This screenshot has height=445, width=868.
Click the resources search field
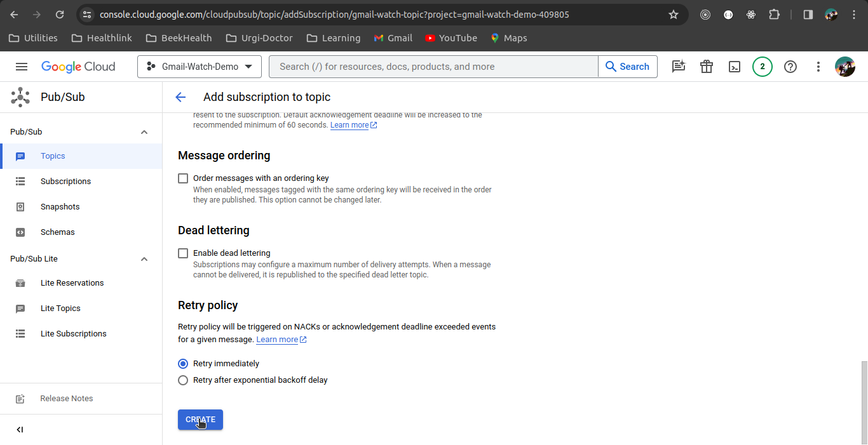click(x=433, y=66)
